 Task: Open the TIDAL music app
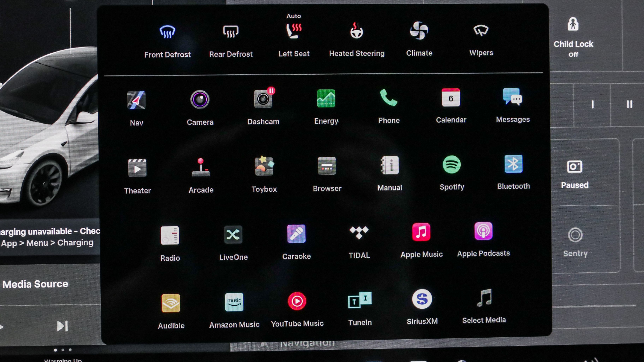coord(359,233)
